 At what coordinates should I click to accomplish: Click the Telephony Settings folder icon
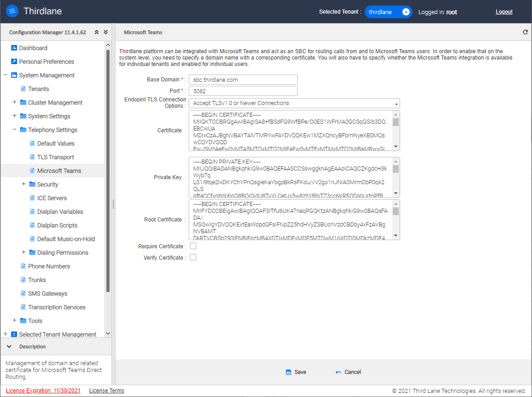click(23, 130)
